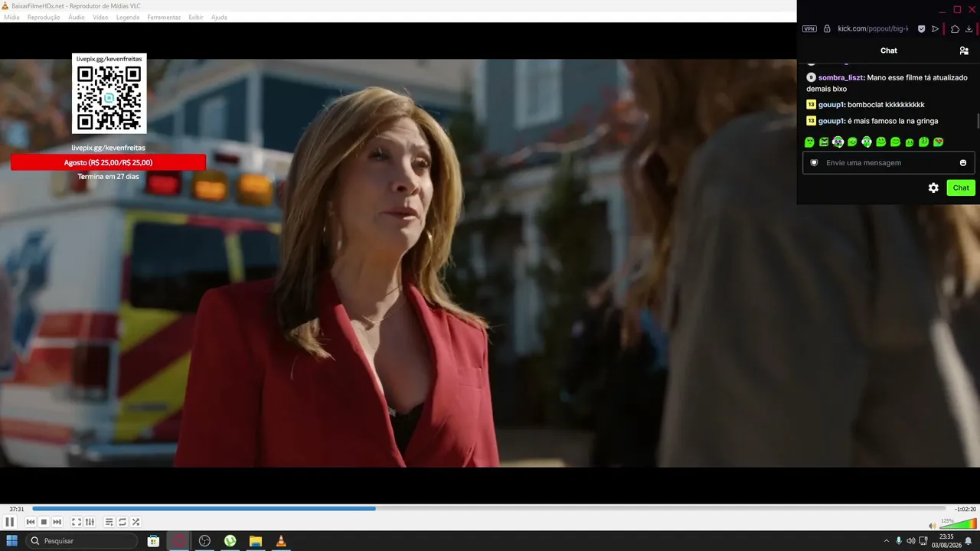980x551 pixels.
Task: Click gouup1 on the gringa message
Action: tap(831, 121)
